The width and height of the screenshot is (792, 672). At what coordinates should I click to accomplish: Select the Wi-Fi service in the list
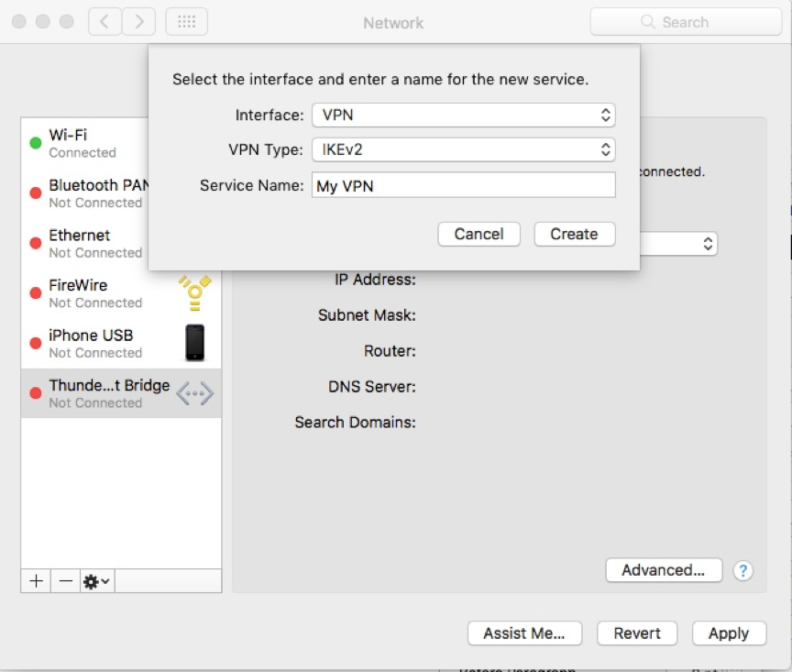pyautogui.click(x=84, y=143)
